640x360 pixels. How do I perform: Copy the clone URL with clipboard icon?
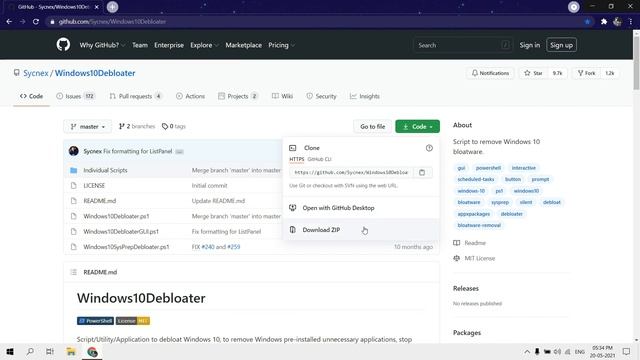click(x=422, y=172)
